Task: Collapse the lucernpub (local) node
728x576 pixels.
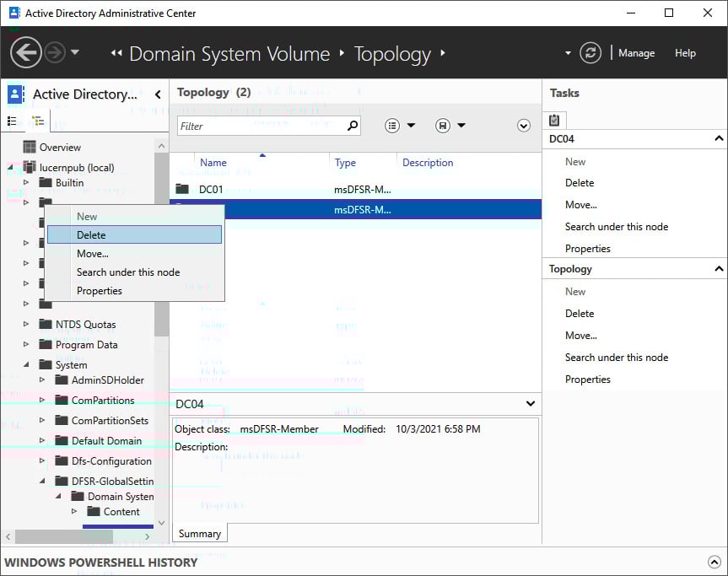Action: click(10, 167)
